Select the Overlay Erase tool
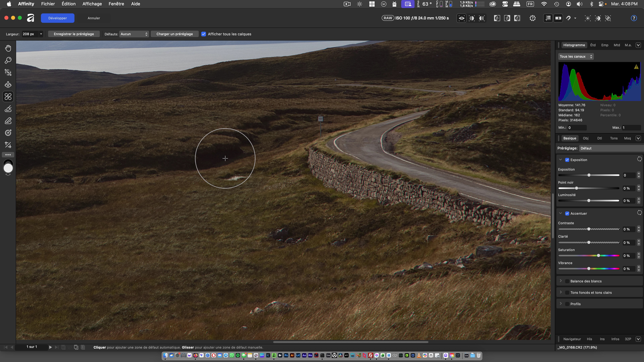The image size is (644, 362). [x=8, y=121]
